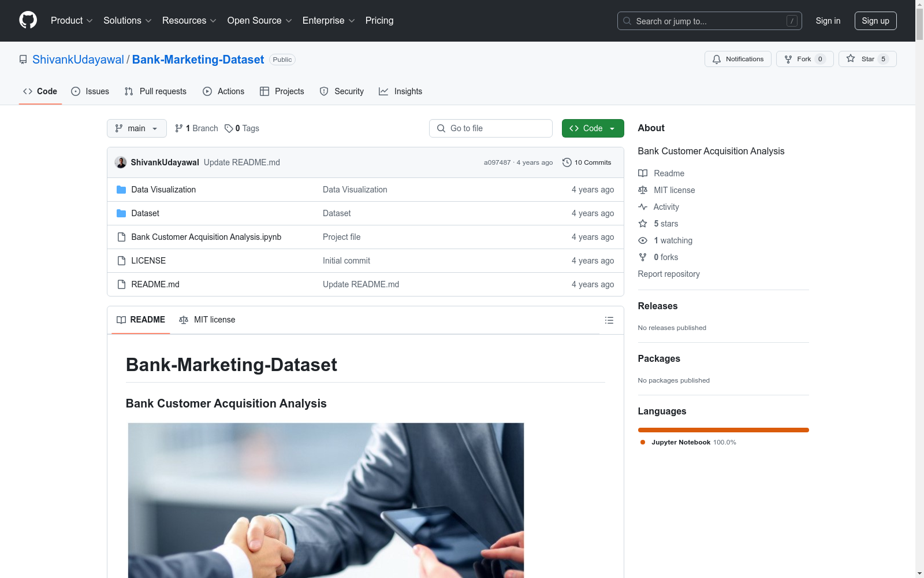Select the Code repository tab
This screenshot has width=924, height=578.
pos(40,91)
